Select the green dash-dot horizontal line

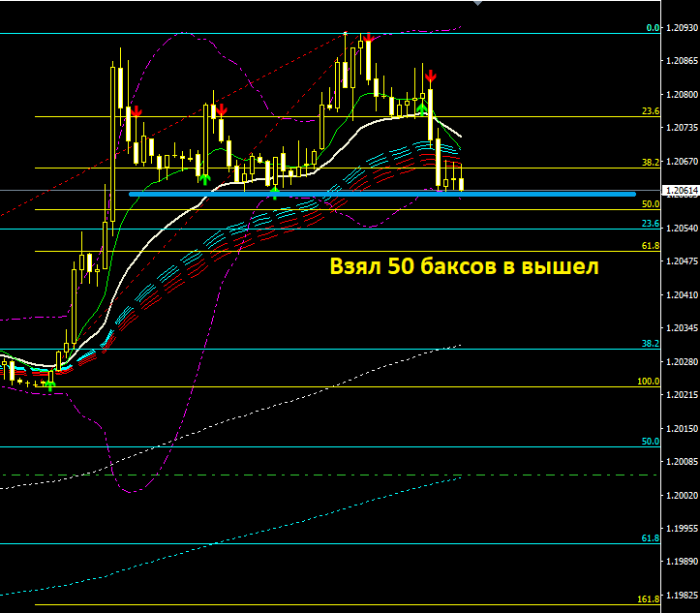coord(329,475)
